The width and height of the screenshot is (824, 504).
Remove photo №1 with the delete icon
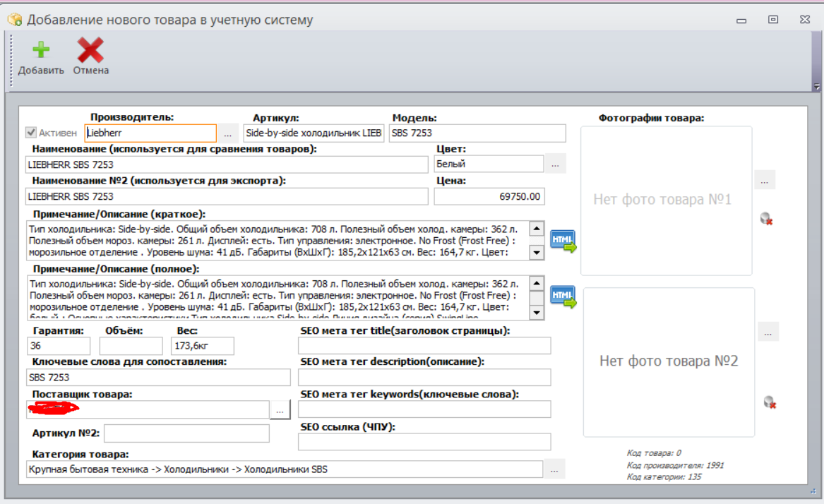point(767,219)
